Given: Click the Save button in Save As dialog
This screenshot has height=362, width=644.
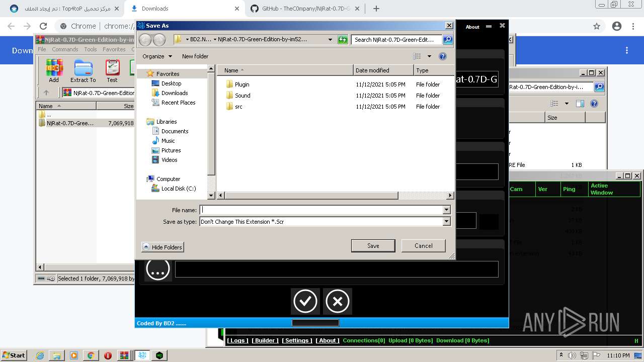Looking at the screenshot, I should [373, 246].
